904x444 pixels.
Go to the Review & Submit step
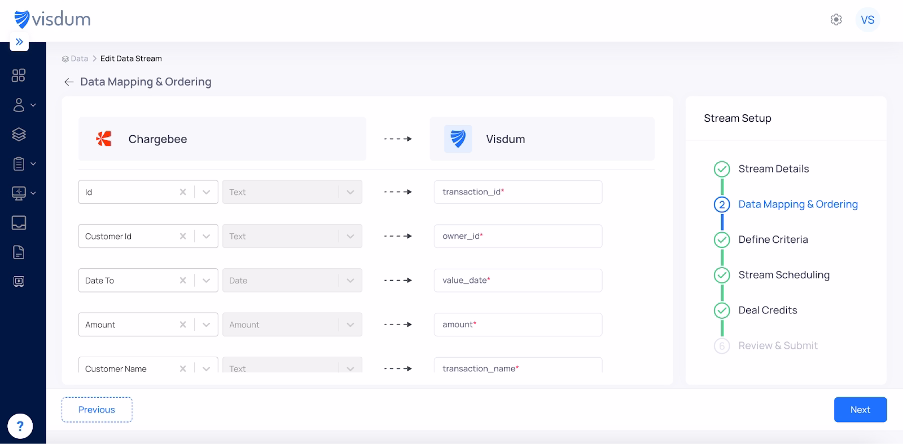[778, 345]
